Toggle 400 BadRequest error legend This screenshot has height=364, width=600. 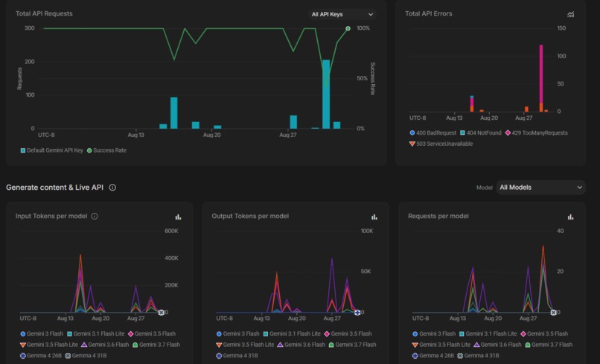(x=433, y=132)
